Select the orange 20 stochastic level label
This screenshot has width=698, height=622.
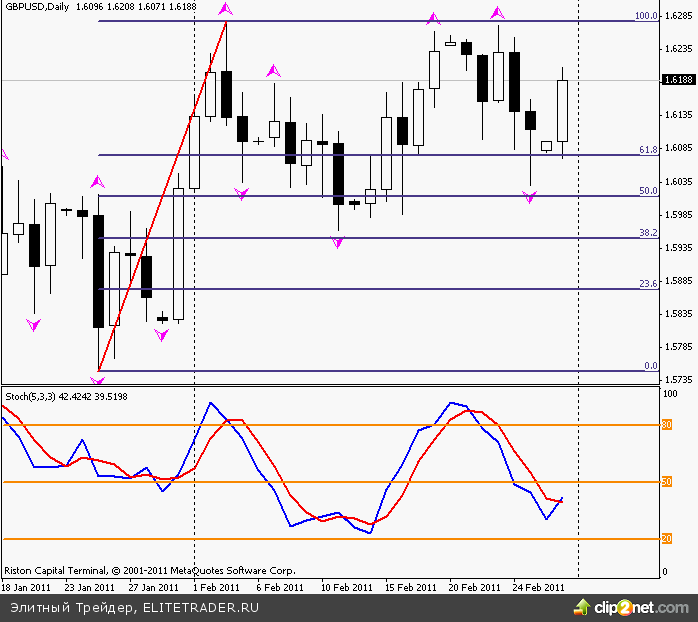click(x=665, y=539)
